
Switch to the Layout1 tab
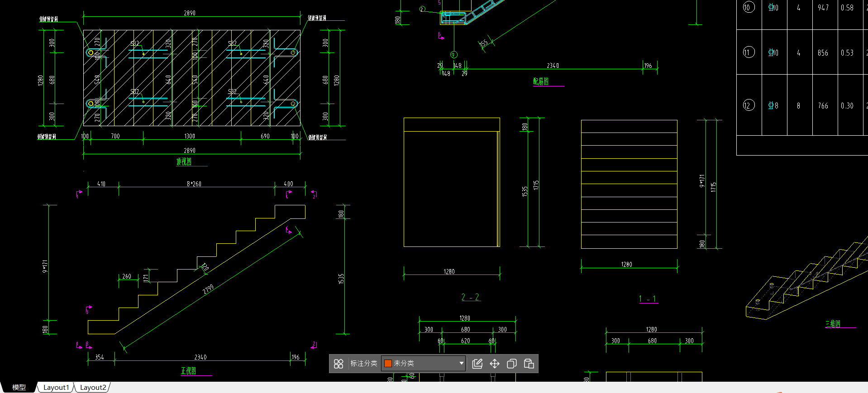(56, 387)
